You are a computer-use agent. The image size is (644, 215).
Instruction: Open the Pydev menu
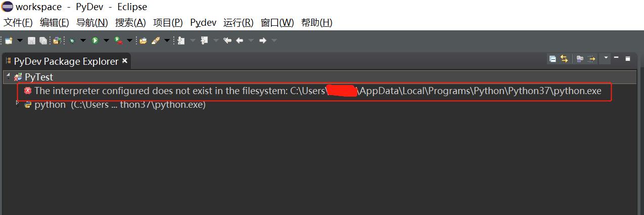coord(203,23)
